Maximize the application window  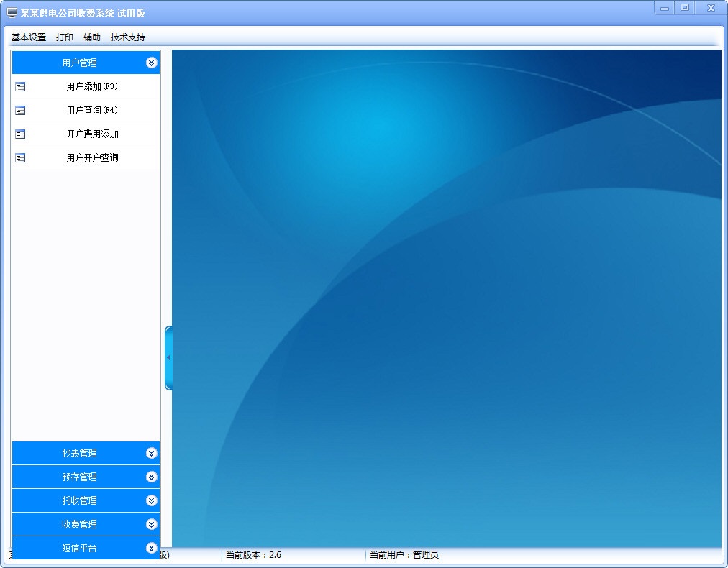685,8
